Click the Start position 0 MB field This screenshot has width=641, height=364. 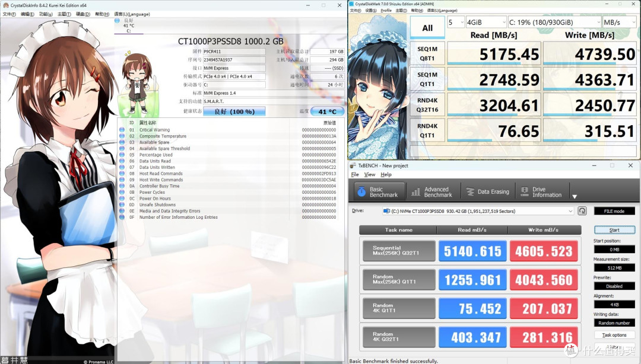[614, 249]
